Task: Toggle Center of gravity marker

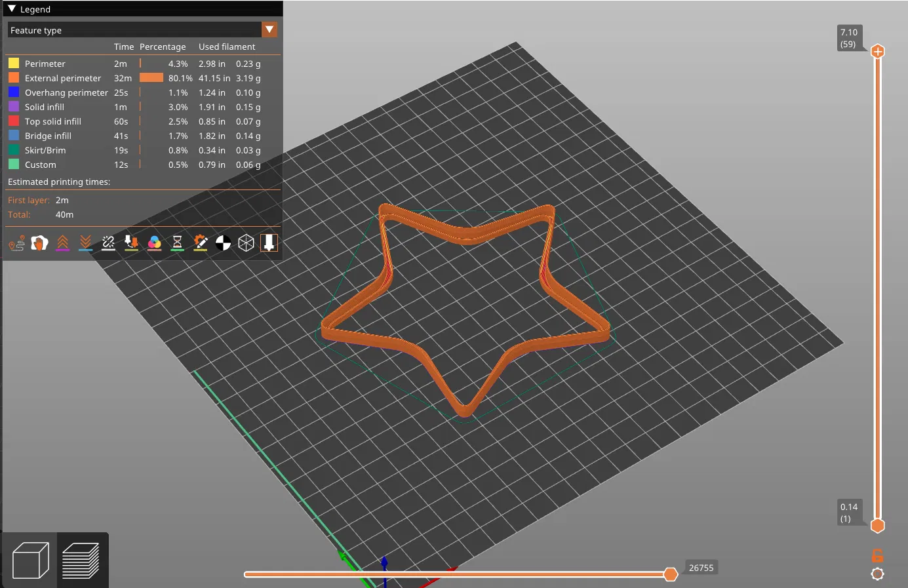Action: click(224, 243)
